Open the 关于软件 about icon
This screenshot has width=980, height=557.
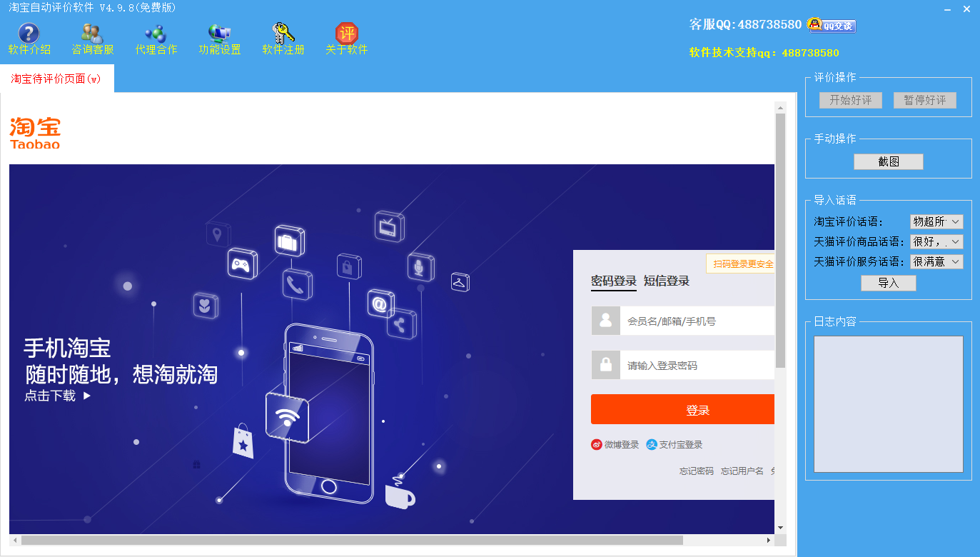pyautogui.click(x=347, y=34)
